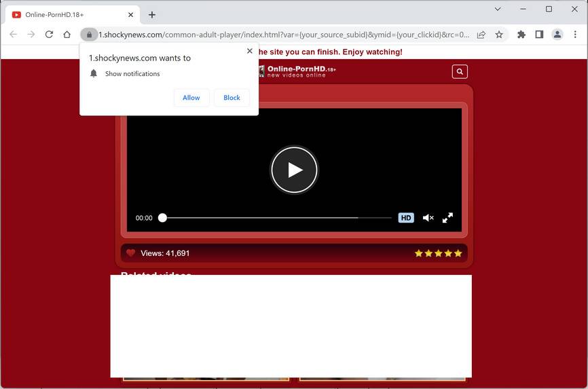Click the site search magnifier icon
Image resolution: width=588 pixels, height=389 pixels.
click(460, 72)
